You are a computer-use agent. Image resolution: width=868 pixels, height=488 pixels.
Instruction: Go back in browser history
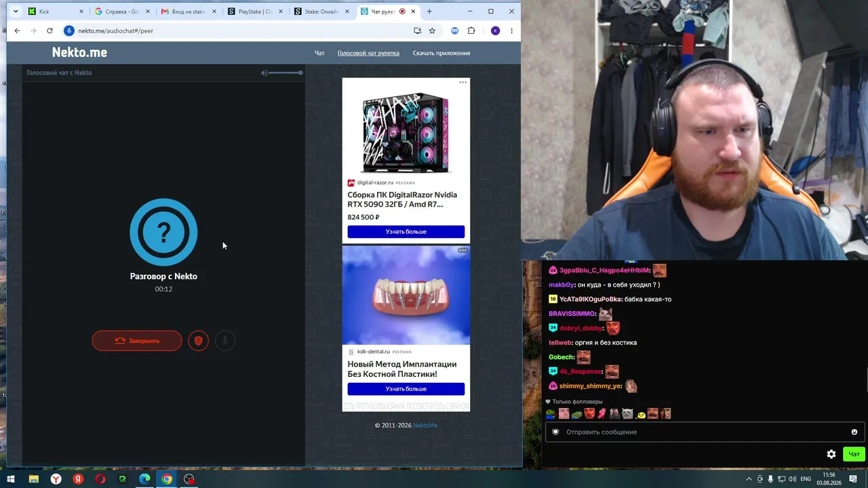17,30
